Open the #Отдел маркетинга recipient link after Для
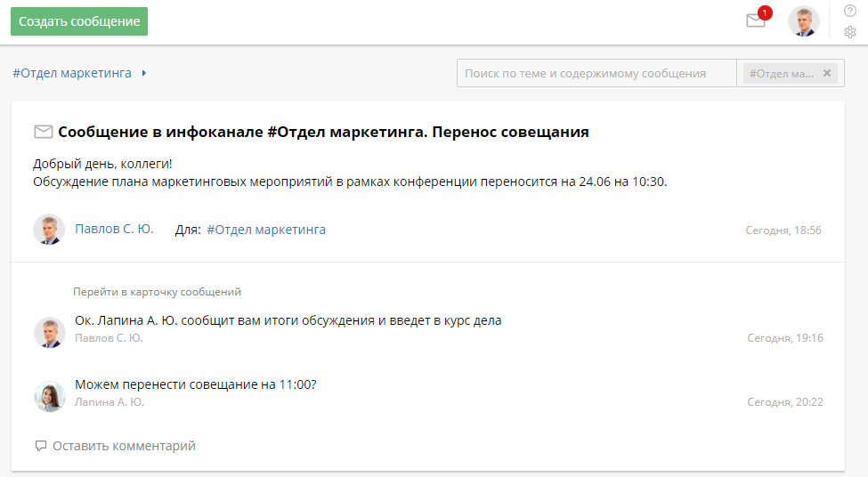The width and height of the screenshot is (868, 477). pyautogui.click(x=266, y=230)
